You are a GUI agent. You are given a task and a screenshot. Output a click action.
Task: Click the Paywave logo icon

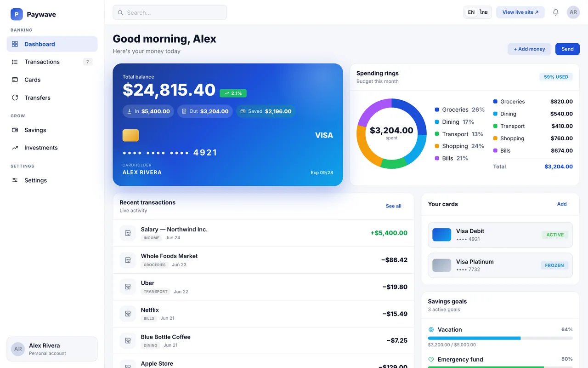17,14
